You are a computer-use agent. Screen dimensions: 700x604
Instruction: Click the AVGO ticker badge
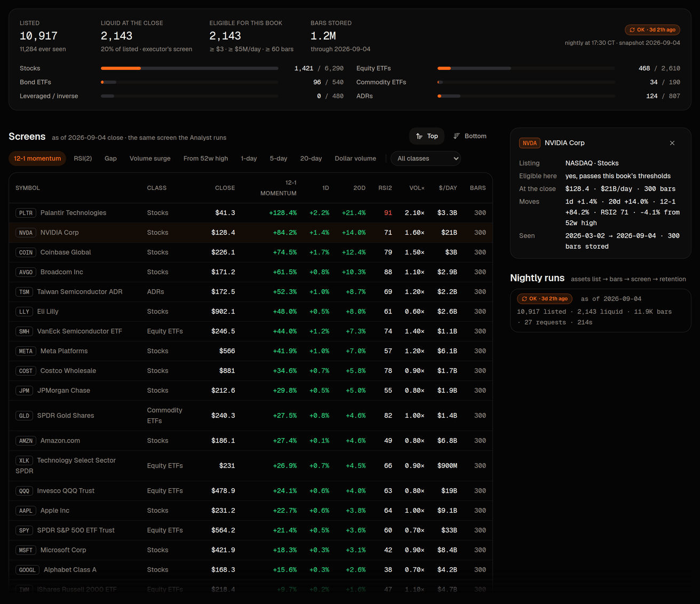(x=26, y=272)
